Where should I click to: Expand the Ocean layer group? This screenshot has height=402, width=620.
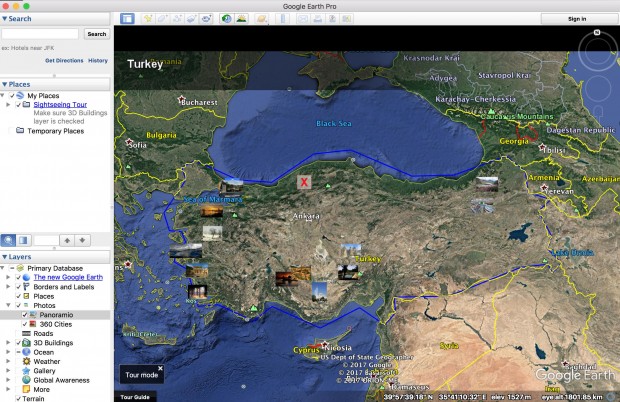pos(8,352)
